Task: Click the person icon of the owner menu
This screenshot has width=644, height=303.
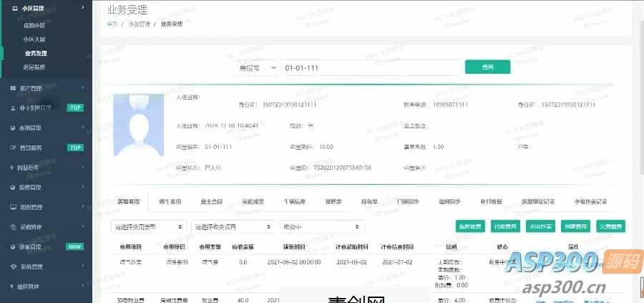Action: coord(12,108)
